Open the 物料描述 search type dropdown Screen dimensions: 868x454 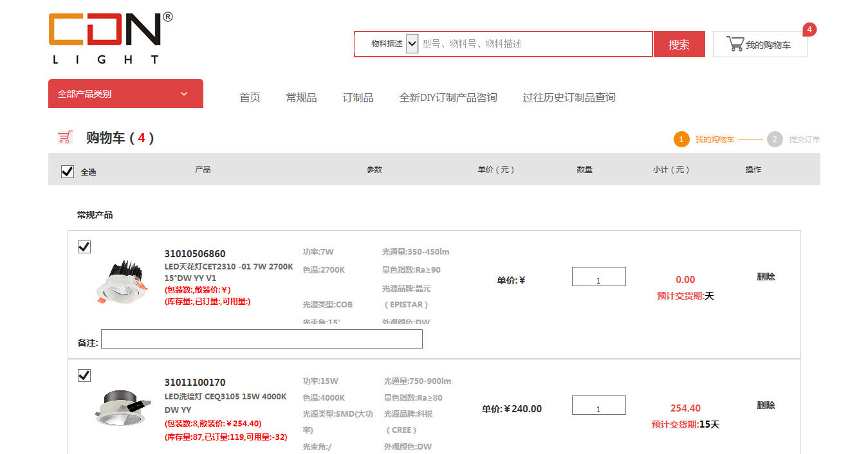pyautogui.click(x=412, y=44)
